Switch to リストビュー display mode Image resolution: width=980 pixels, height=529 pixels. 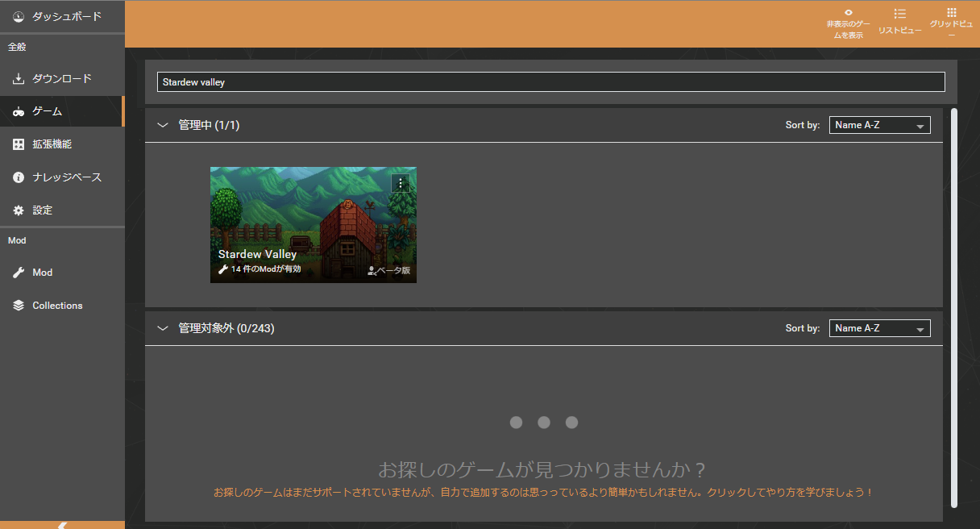point(899,23)
